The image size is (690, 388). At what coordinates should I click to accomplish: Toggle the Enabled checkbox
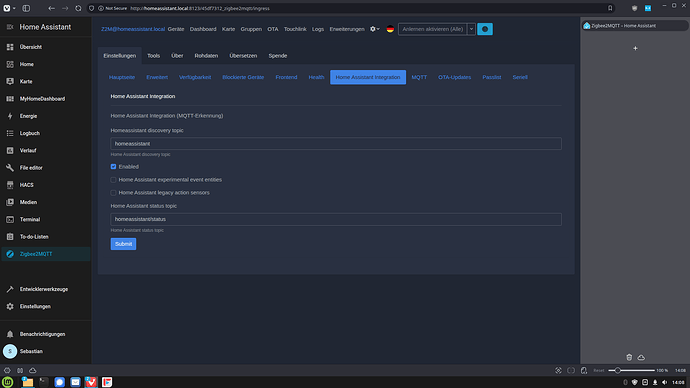click(x=114, y=167)
